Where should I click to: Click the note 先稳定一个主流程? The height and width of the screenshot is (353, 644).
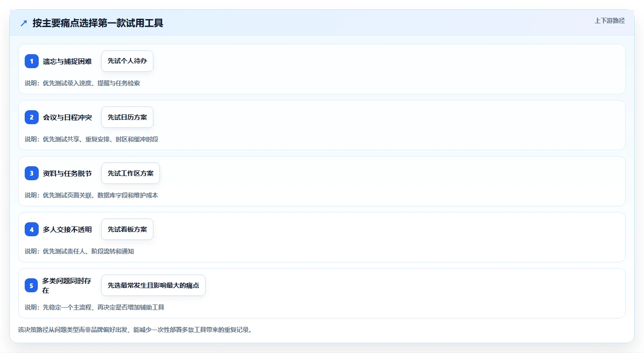coord(95,307)
